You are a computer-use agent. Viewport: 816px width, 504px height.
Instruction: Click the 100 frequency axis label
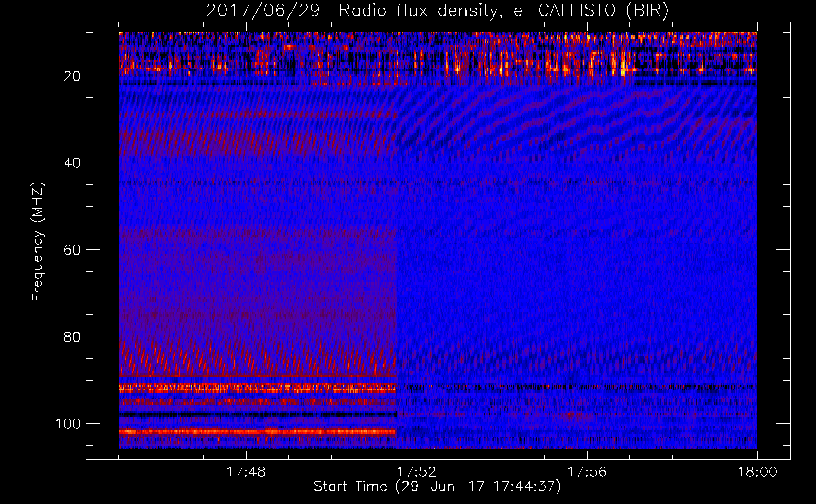point(68,424)
